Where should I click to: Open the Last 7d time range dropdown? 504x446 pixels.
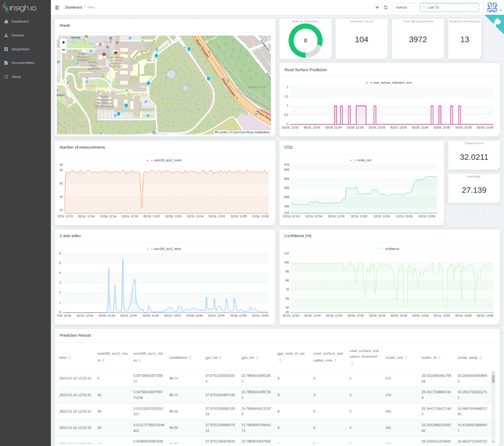[x=449, y=7]
